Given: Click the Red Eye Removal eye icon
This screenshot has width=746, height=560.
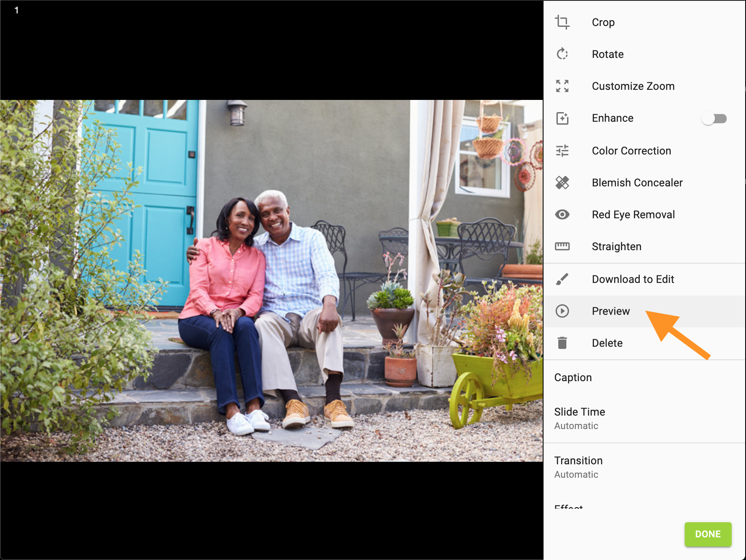Looking at the screenshot, I should (562, 214).
